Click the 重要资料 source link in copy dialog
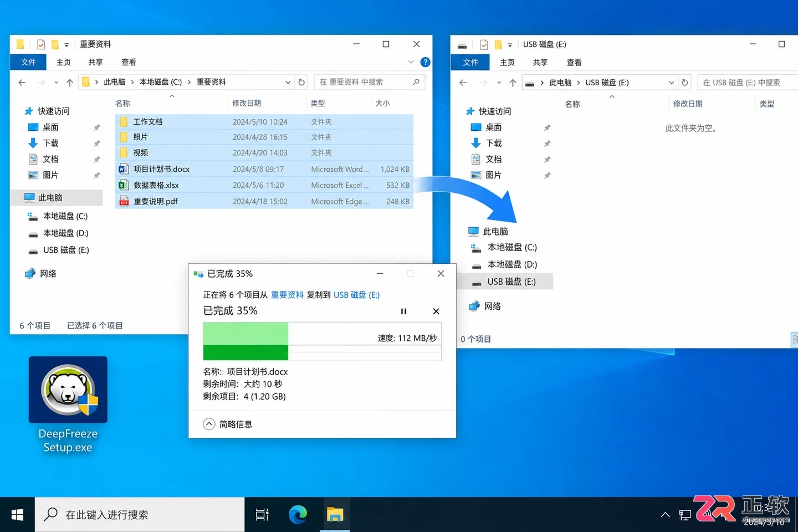The width and height of the screenshot is (798, 532). point(287,295)
